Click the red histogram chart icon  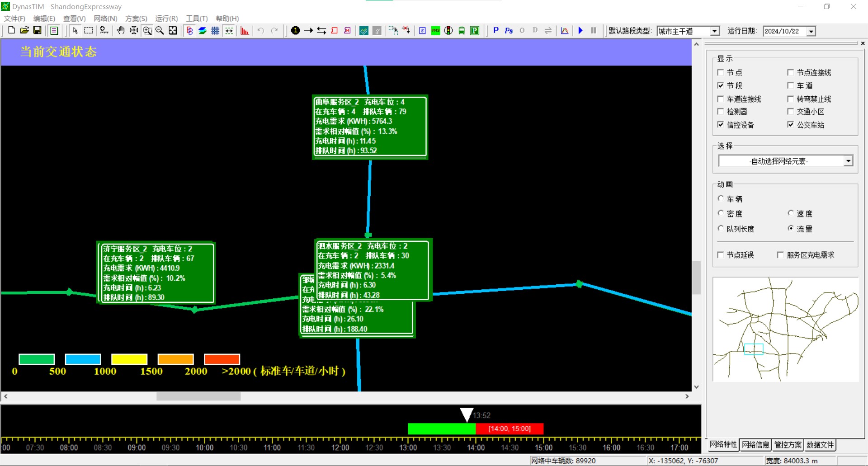coord(245,31)
